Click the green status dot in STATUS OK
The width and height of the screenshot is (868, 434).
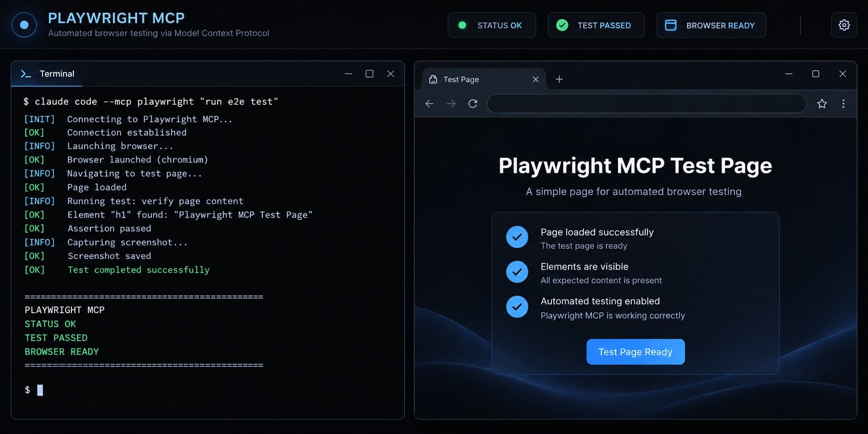pos(462,25)
